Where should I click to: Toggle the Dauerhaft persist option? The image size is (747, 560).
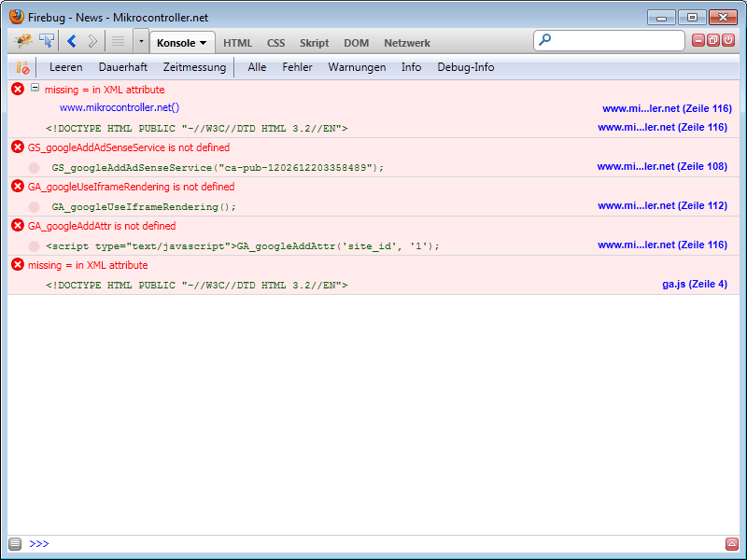pos(123,67)
